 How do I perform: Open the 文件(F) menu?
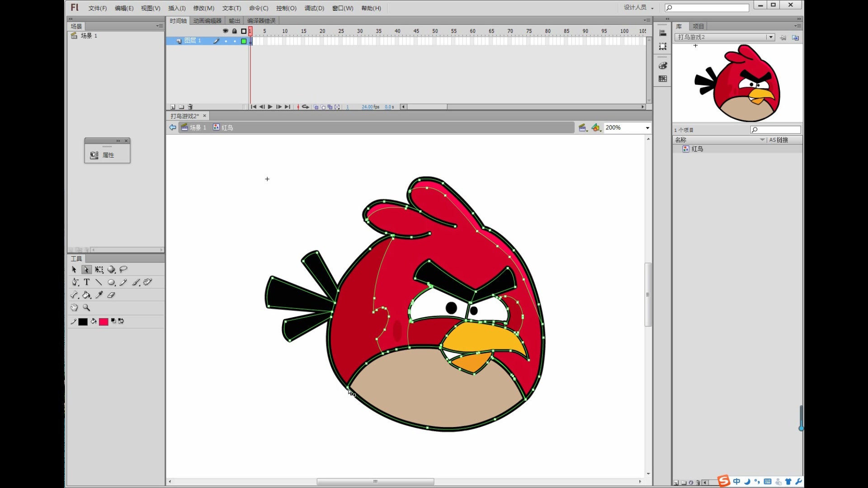tap(98, 8)
